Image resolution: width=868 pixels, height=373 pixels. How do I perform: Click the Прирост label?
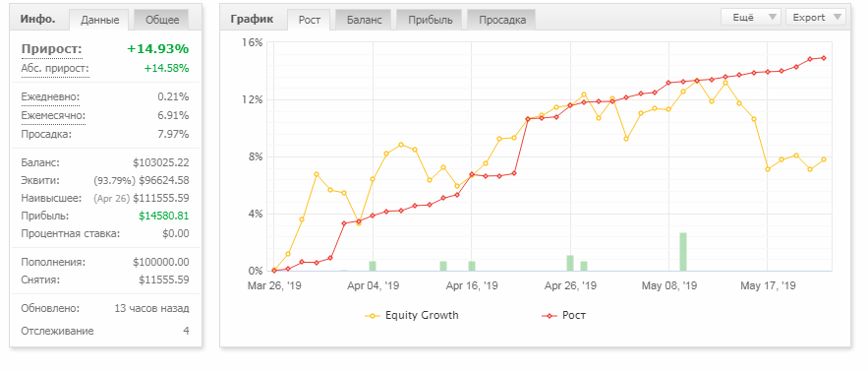(51, 49)
